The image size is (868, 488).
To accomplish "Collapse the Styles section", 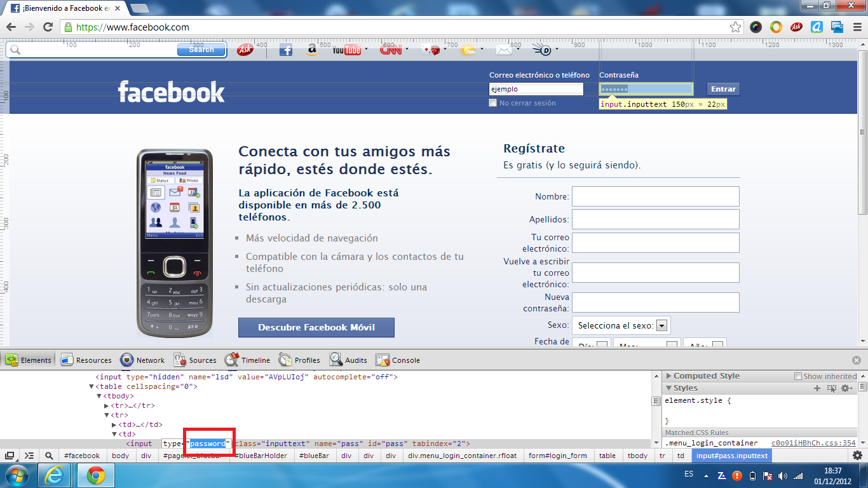I will [668, 388].
